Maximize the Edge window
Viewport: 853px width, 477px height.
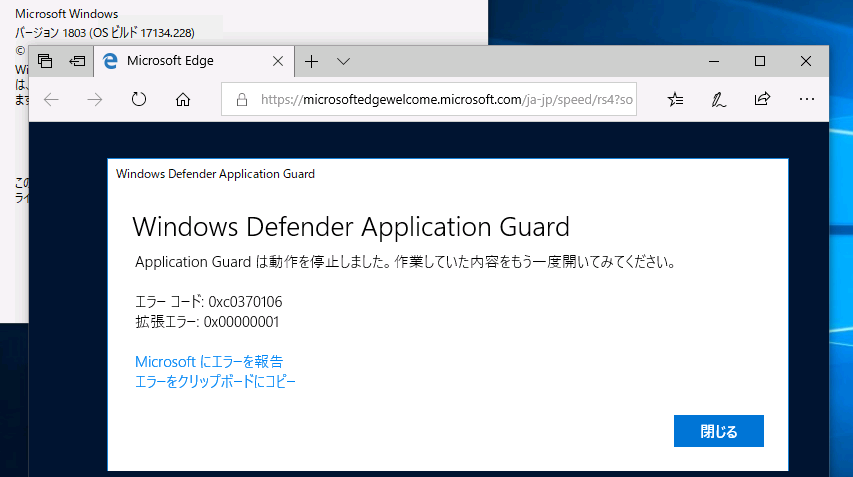click(760, 61)
